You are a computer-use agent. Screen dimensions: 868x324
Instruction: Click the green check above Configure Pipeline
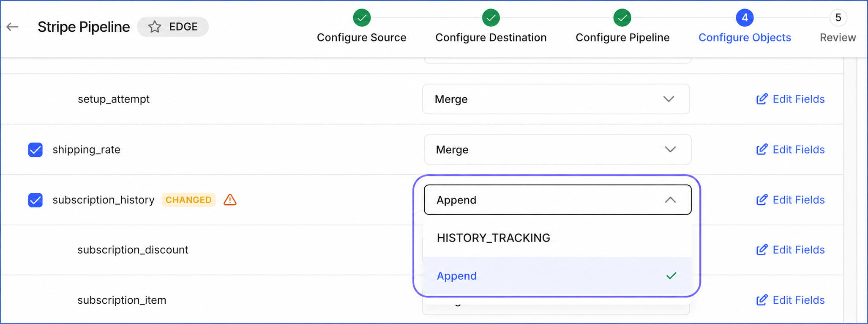point(622,18)
